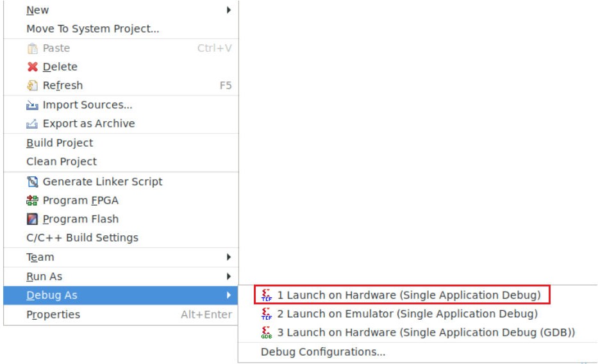Click the Export as Archive icon
This screenshot has width=598, height=364.
click(33, 124)
